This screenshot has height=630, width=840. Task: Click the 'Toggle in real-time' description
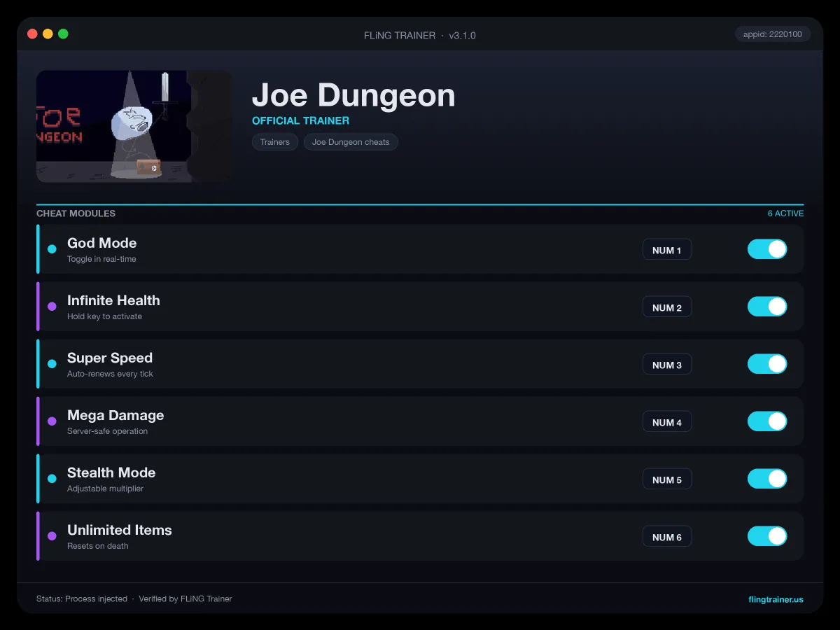click(101, 259)
